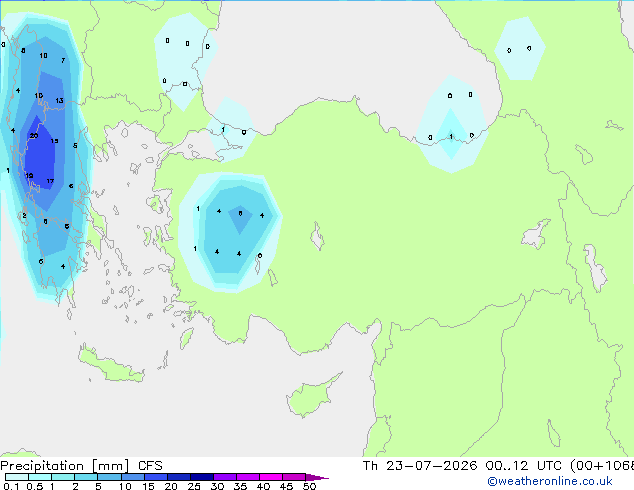Click the 25–30 mm dark navy legend box
The width and height of the screenshot is (634, 490).
tap(201, 477)
